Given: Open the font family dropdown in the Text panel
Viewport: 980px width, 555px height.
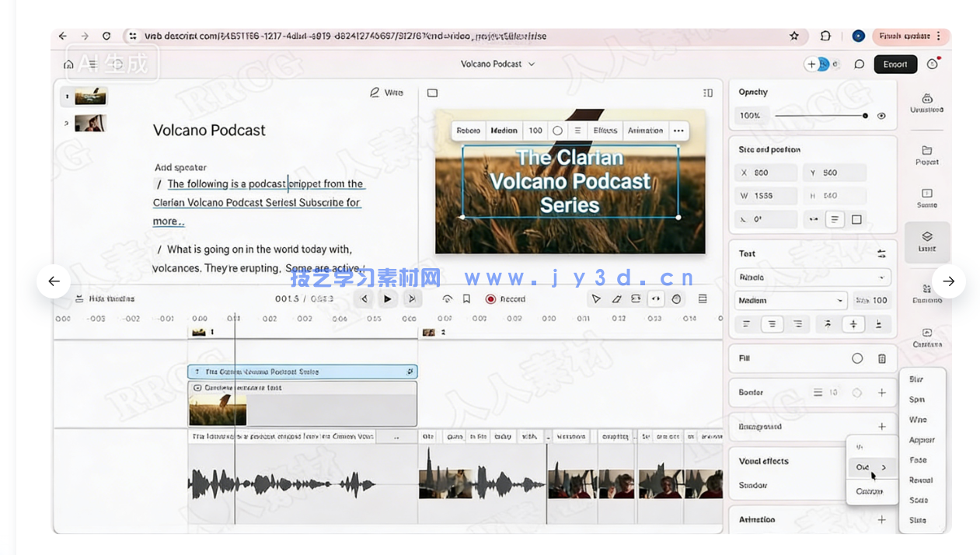Looking at the screenshot, I should (812, 277).
